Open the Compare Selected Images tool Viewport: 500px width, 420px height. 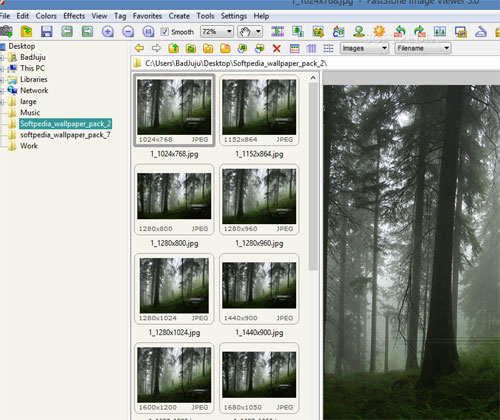coord(440,31)
